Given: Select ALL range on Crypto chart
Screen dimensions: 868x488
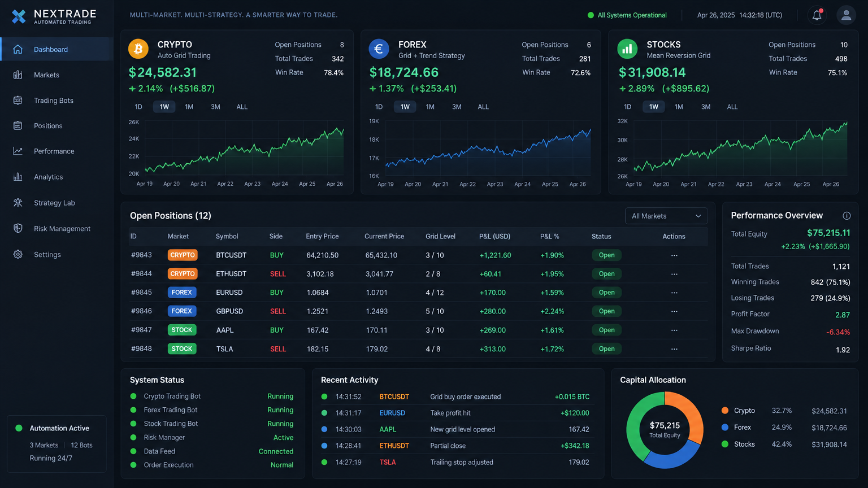Looking at the screenshot, I should tap(242, 107).
